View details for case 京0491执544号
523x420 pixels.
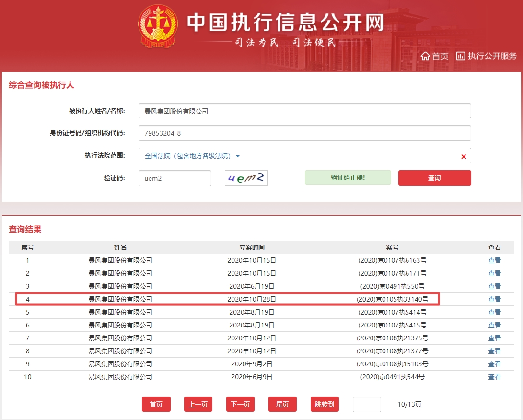coord(494,377)
